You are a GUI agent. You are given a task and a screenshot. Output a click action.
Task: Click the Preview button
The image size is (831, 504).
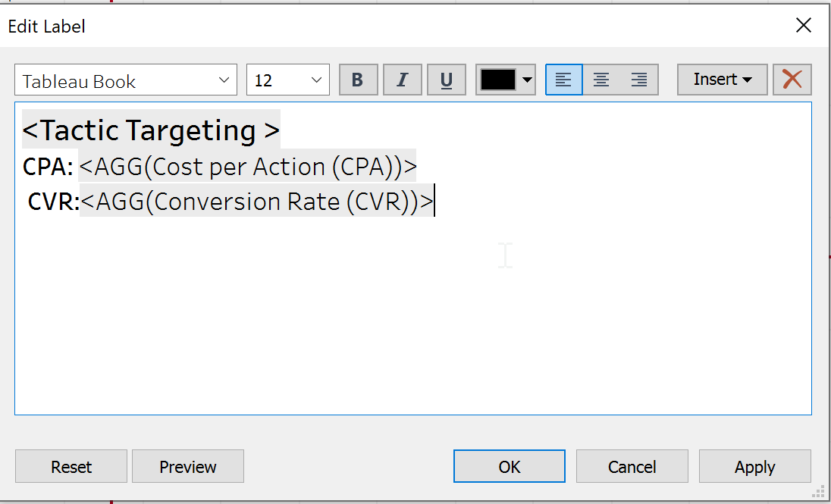[188, 466]
